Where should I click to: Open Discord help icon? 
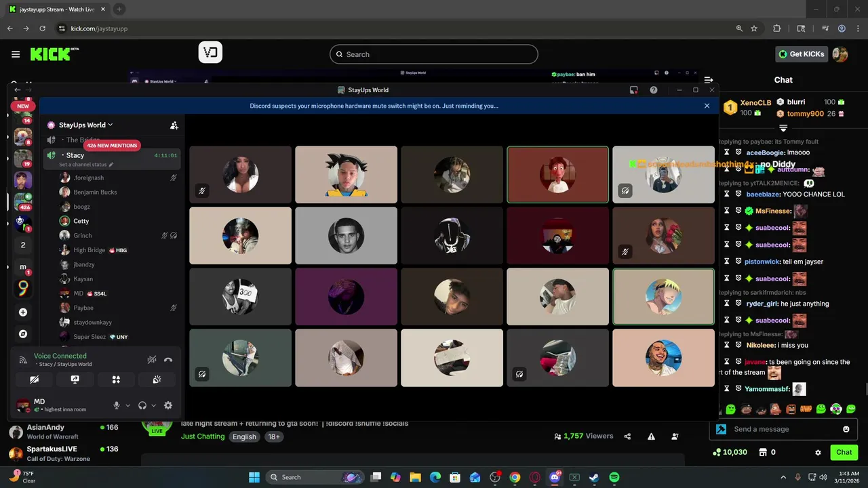(x=654, y=89)
